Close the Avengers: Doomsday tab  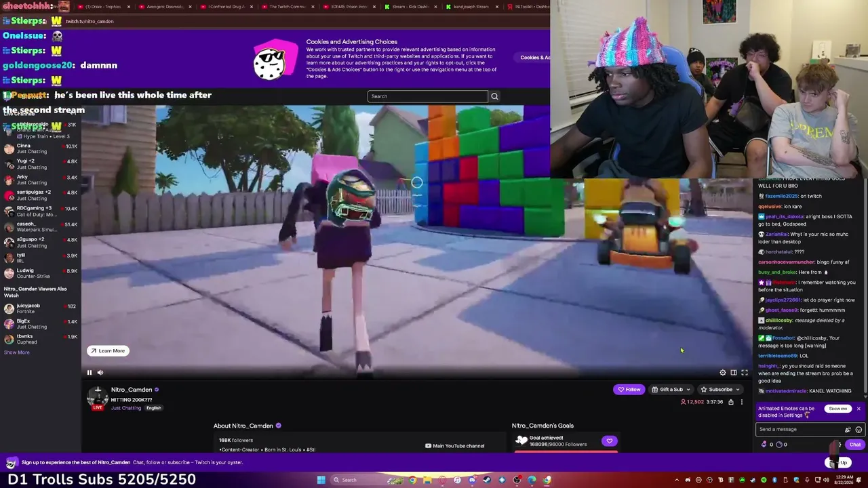[190, 7]
